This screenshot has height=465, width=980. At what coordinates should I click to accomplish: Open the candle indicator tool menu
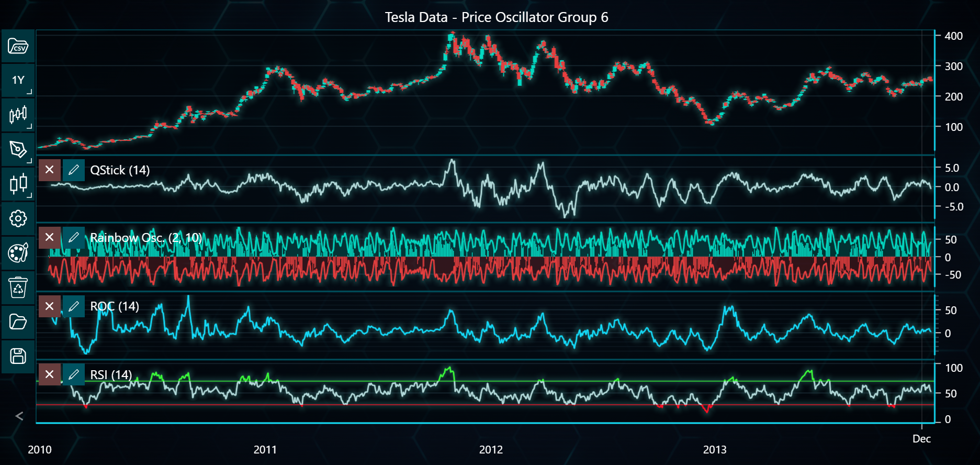click(18, 184)
